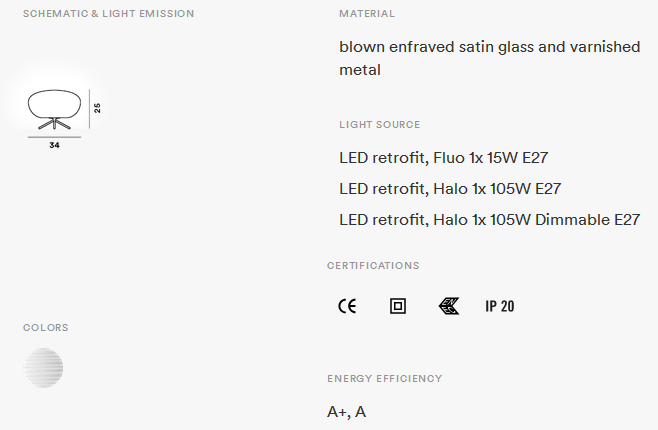Click the Certifications section heading
Image resolution: width=658 pixels, height=430 pixels.
click(x=373, y=266)
